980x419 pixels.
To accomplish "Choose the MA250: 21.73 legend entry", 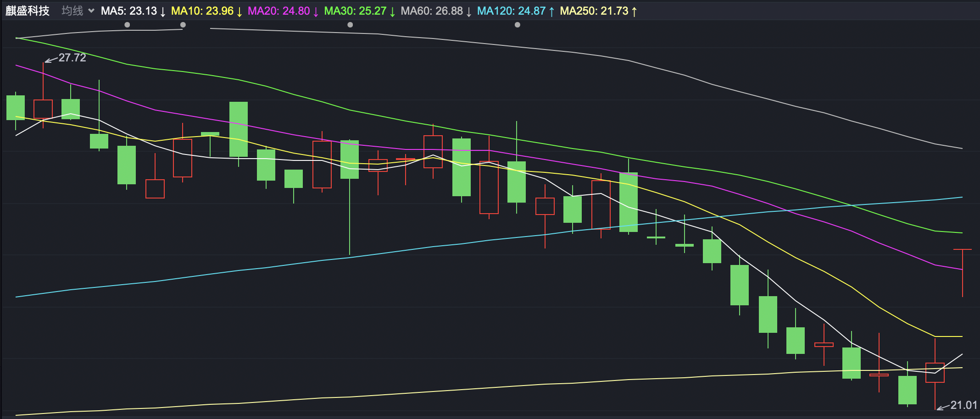I will pos(598,11).
